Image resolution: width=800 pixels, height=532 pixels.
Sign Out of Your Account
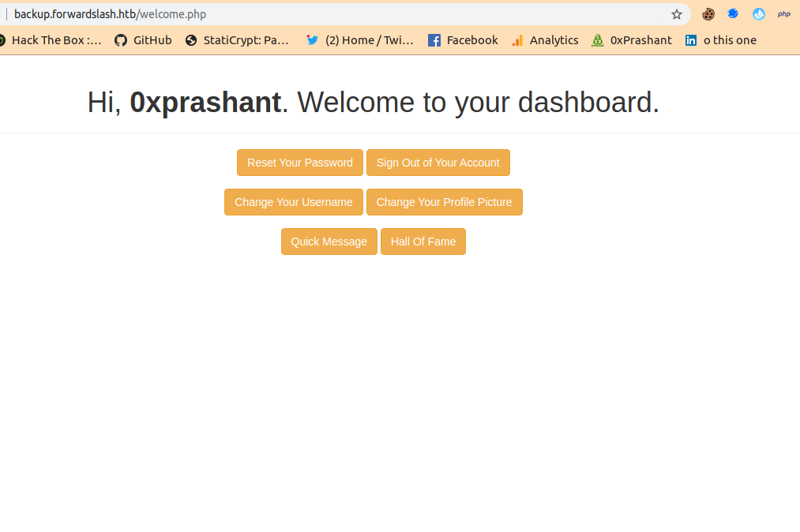pyautogui.click(x=438, y=163)
